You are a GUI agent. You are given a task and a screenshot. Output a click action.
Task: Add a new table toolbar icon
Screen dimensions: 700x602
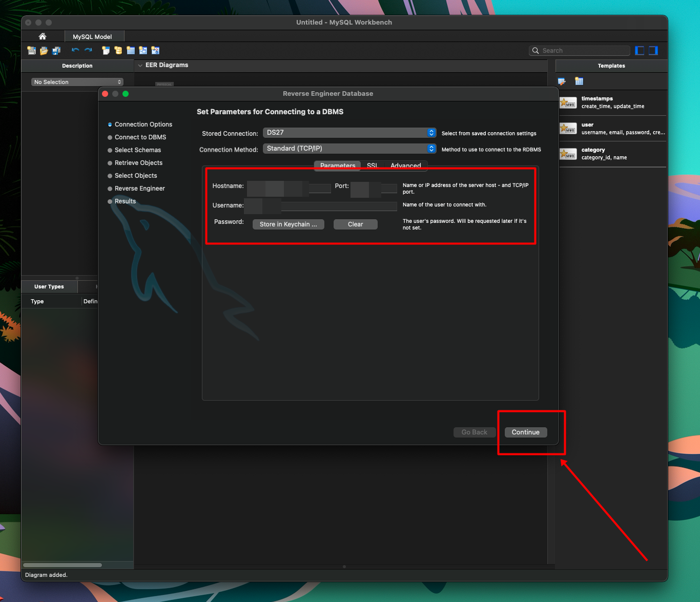click(131, 50)
